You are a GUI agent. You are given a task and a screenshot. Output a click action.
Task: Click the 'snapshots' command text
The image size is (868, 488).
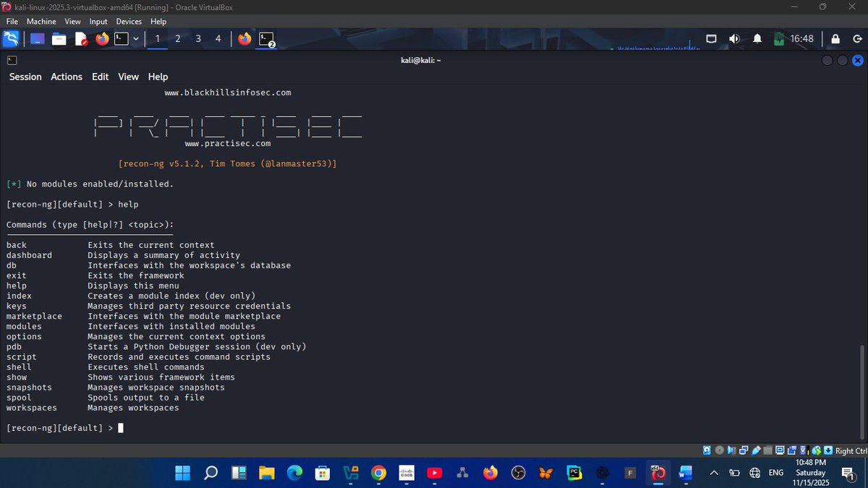[x=29, y=388]
